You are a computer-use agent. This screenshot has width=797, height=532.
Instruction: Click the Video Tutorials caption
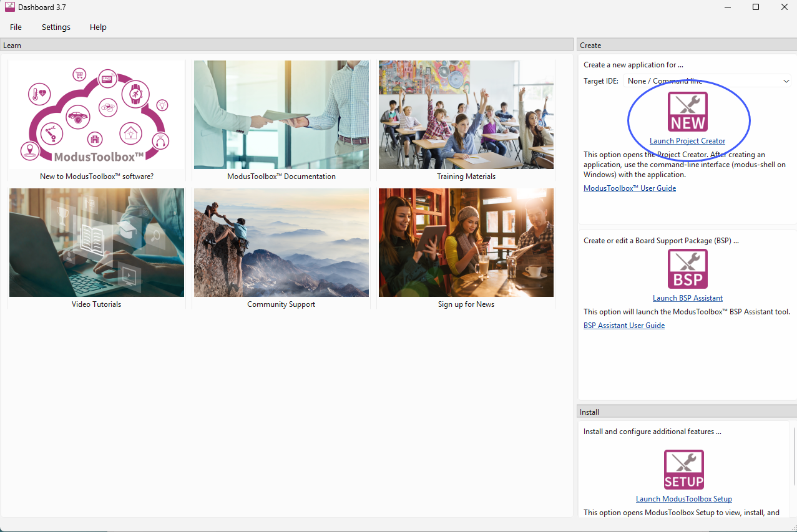tap(97, 304)
